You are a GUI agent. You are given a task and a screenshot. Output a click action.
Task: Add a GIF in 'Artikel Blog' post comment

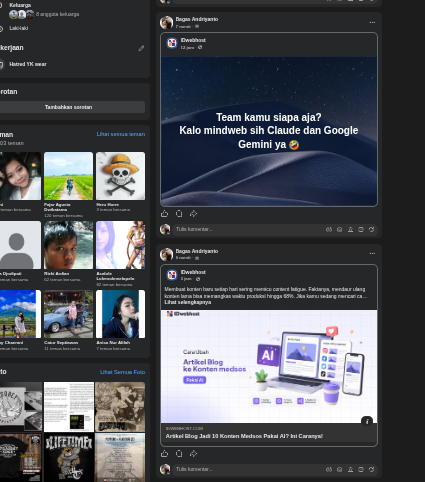tap(361, 469)
